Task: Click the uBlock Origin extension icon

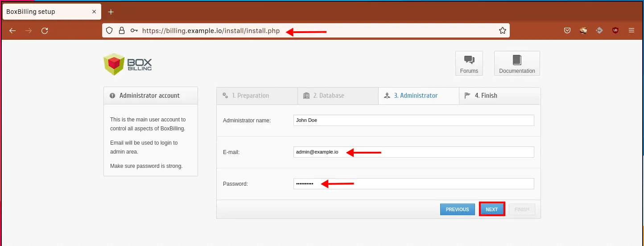Action: click(615, 30)
